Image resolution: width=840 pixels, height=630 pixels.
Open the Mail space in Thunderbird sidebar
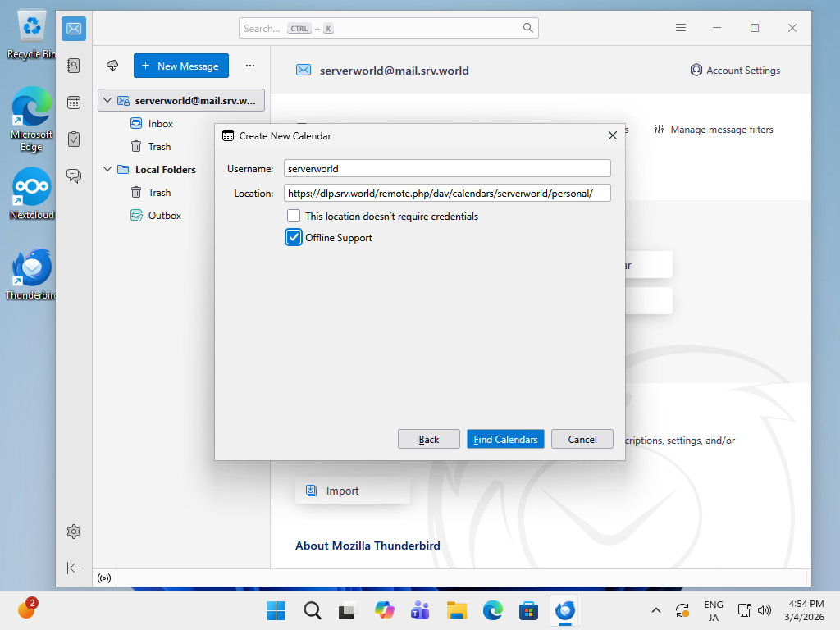74,29
